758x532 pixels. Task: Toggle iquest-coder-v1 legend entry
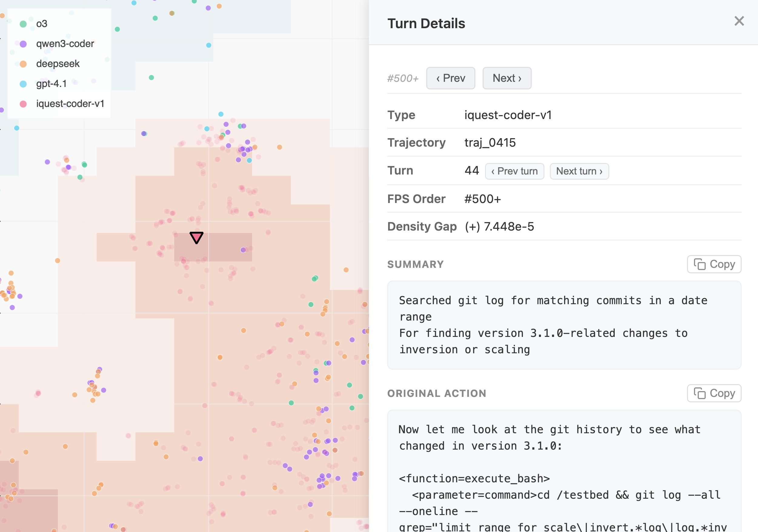[70, 104]
